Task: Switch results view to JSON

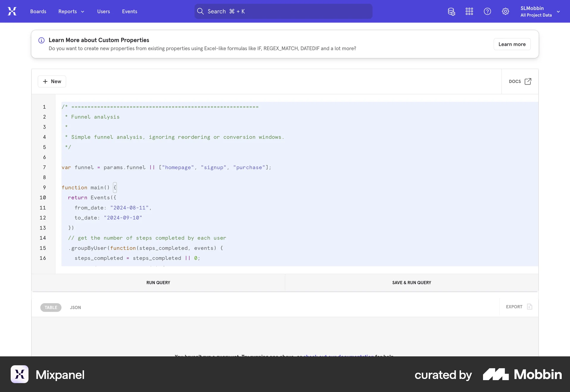Action: tap(75, 307)
